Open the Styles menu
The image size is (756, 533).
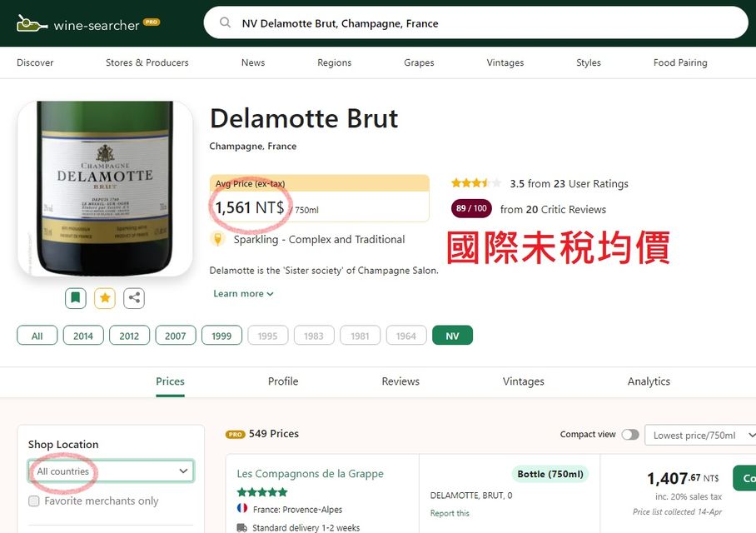pos(588,62)
